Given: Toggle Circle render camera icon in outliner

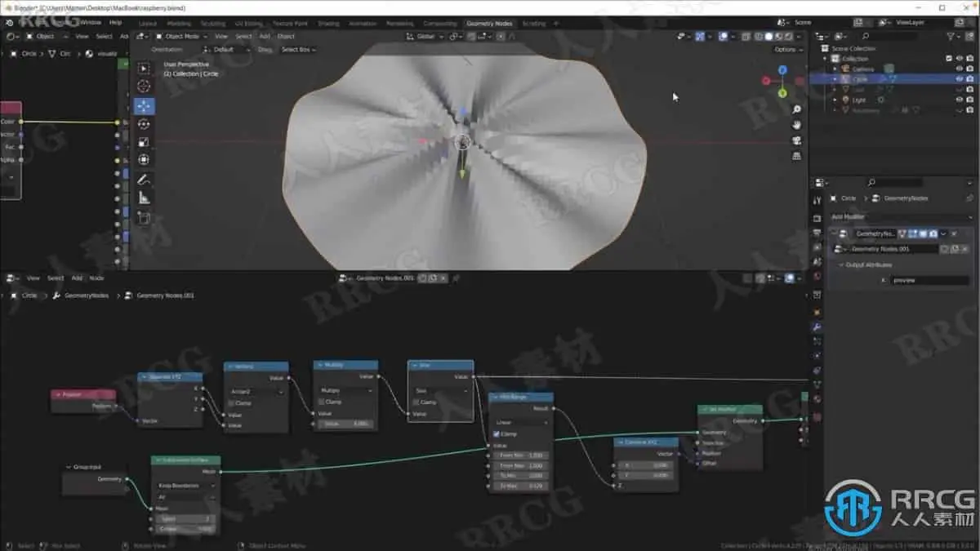Looking at the screenshot, I should click(x=969, y=79).
